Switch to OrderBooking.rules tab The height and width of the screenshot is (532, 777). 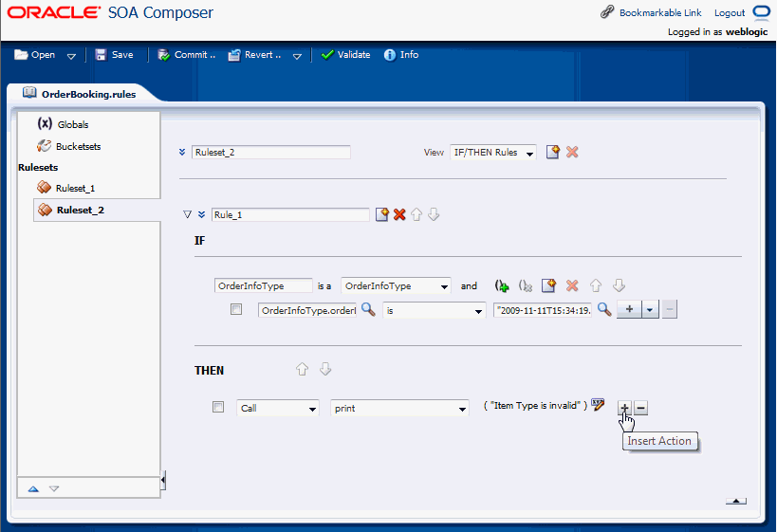tap(80, 94)
